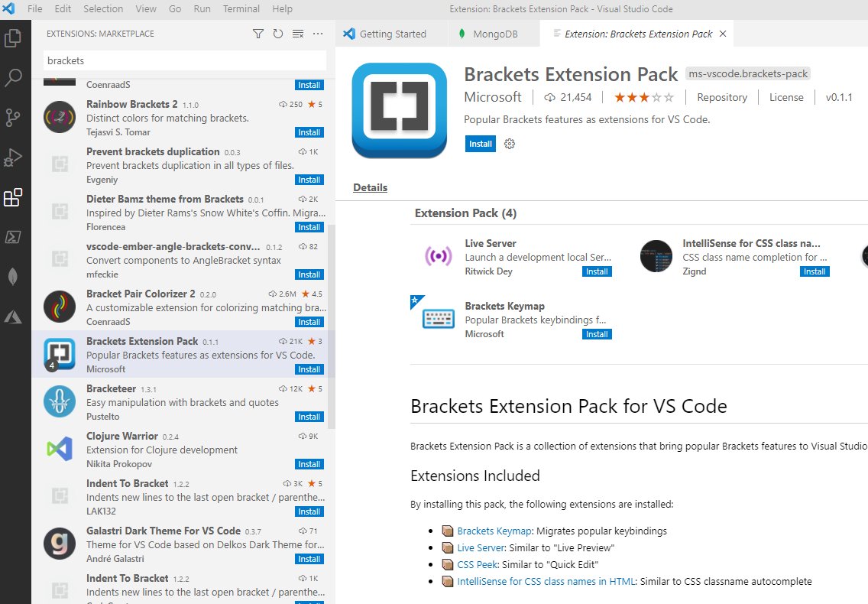The height and width of the screenshot is (604, 868).
Task: Click the VS Code logo in title bar
Action: tap(9, 9)
